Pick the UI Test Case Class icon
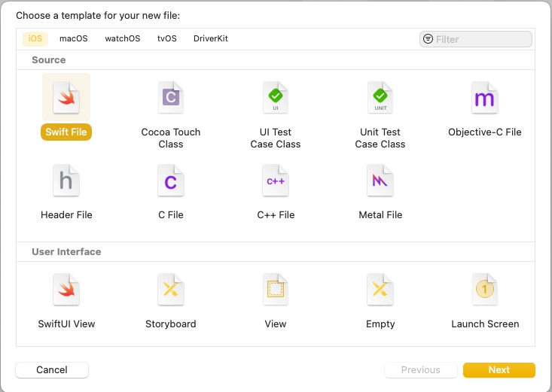The height and width of the screenshot is (392, 552). 276,98
